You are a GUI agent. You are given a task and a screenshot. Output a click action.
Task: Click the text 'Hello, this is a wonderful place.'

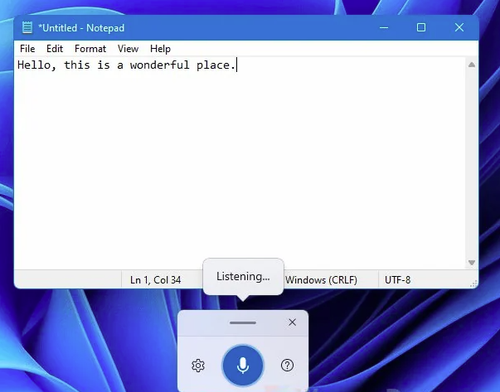tap(126, 65)
